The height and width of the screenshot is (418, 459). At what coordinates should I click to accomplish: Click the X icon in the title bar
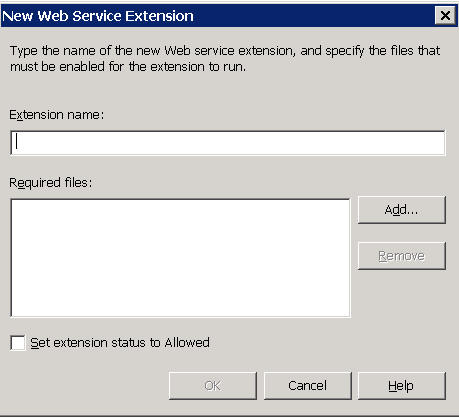445,15
